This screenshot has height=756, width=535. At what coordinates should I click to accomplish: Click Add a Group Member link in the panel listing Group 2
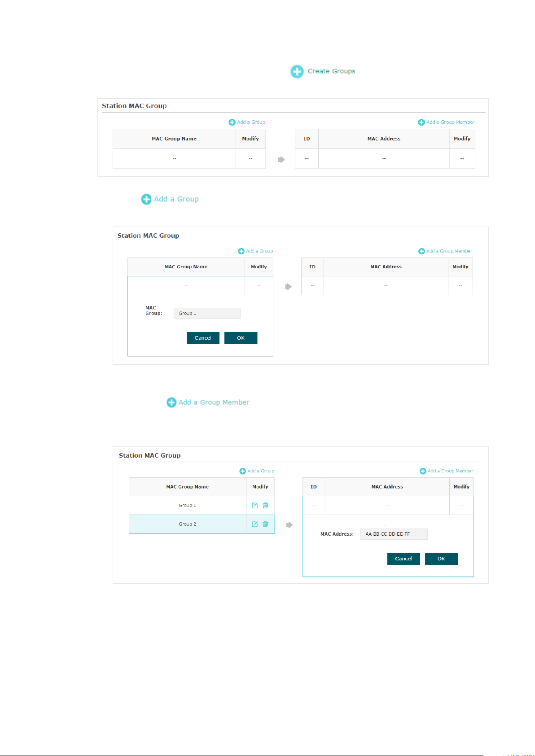pos(447,471)
